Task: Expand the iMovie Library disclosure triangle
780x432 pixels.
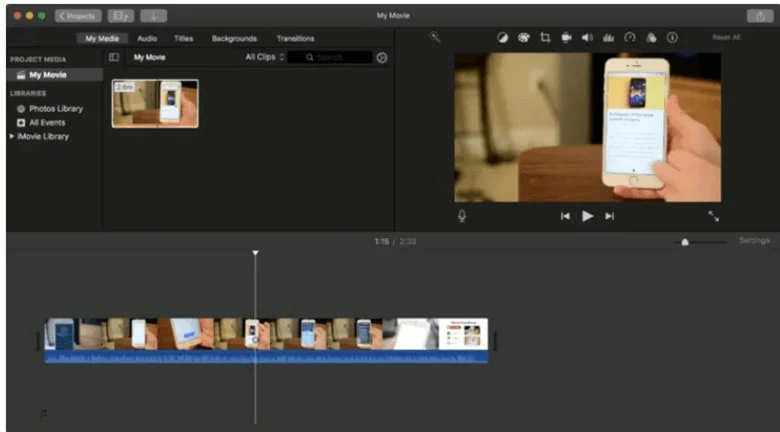Action: [x=12, y=136]
